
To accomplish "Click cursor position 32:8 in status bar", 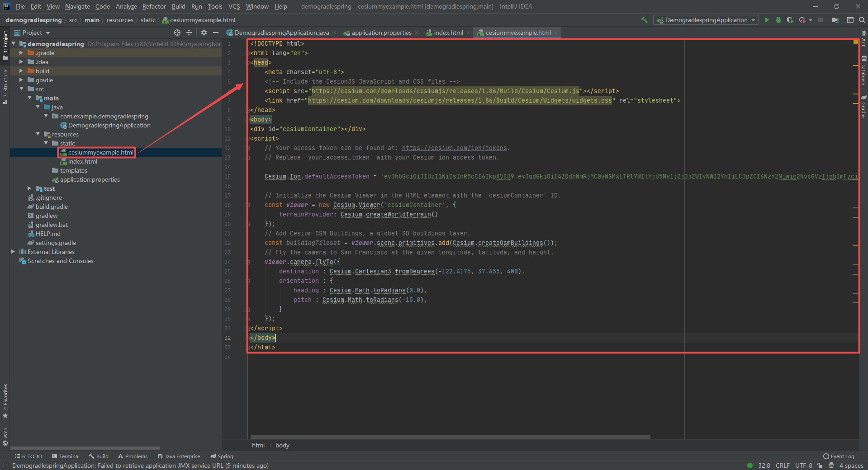I will pyautogui.click(x=764, y=465).
